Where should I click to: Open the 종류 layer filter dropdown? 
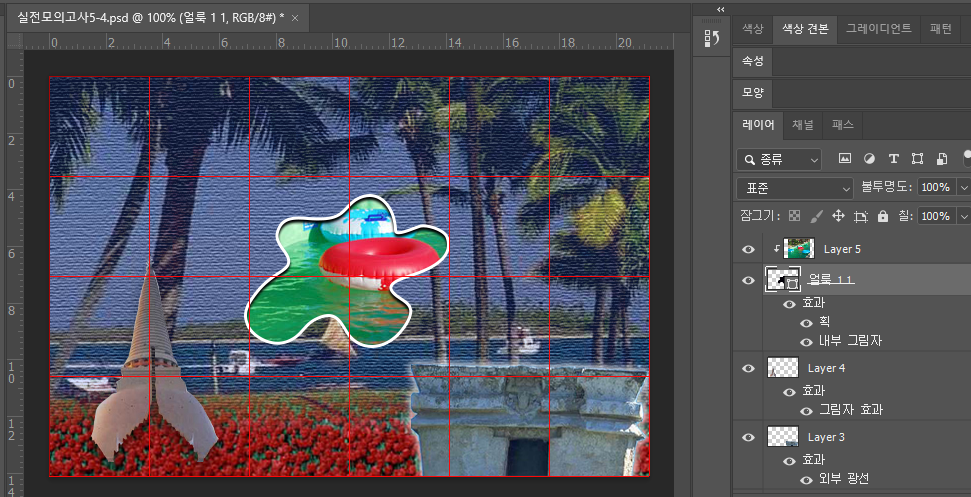[x=779, y=159]
